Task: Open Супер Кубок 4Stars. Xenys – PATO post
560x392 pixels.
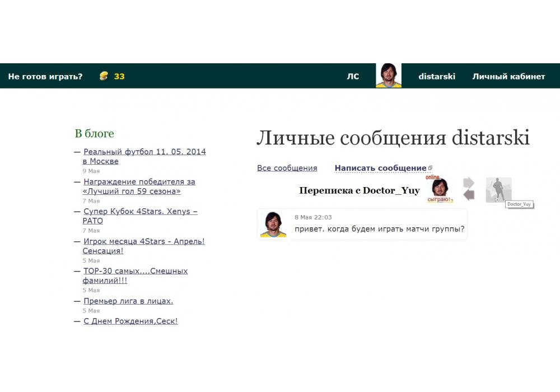Action: [140, 216]
